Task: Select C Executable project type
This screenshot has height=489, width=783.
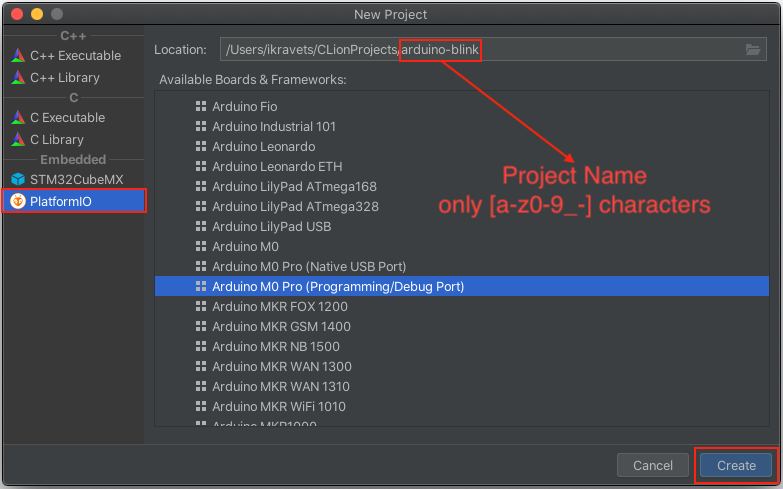Action: 74,117
